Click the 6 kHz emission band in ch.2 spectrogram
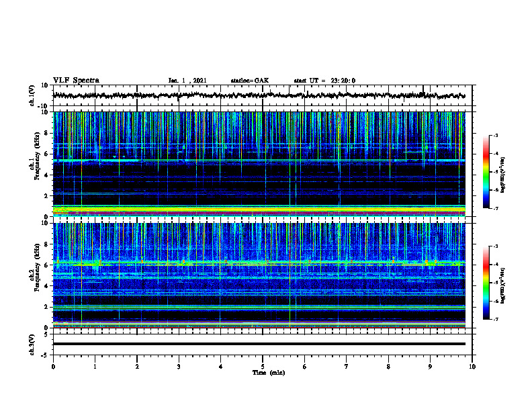The height and width of the screenshot is (411, 532). click(x=259, y=263)
